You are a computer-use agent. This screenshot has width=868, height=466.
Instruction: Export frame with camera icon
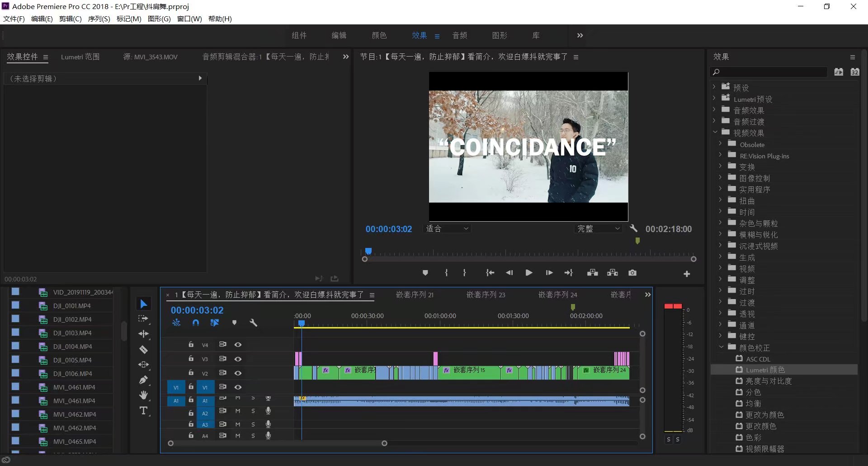(632, 273)
